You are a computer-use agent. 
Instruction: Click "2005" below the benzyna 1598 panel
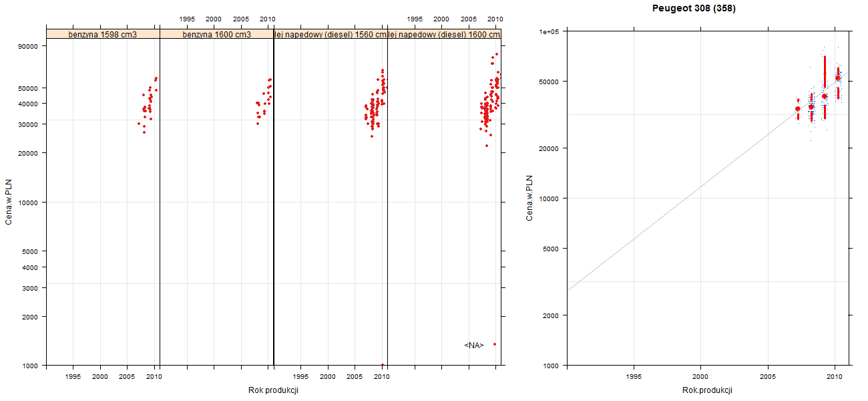pyautogui.click(x=128, y=377)
